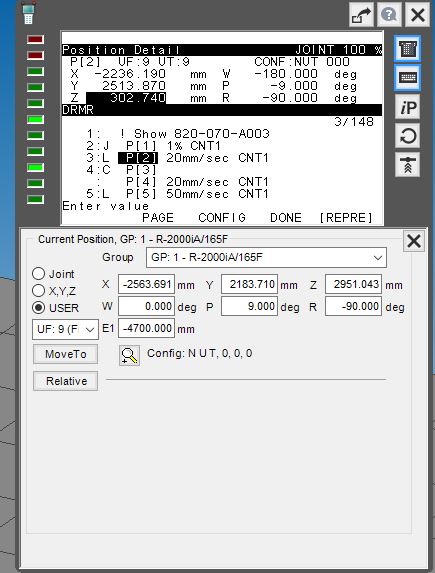Click the Z field showing 2951.043
This screenshot has width=435, height=573.
[353, 284]
